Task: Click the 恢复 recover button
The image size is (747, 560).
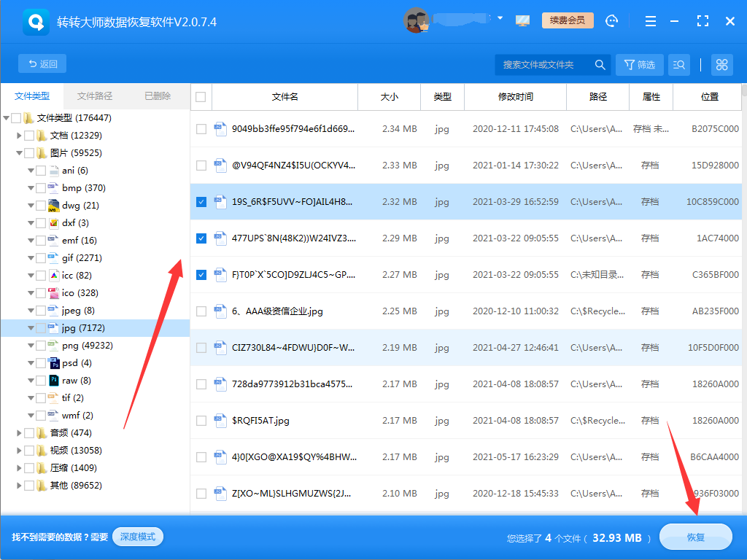Action: [x=694, y=537]
